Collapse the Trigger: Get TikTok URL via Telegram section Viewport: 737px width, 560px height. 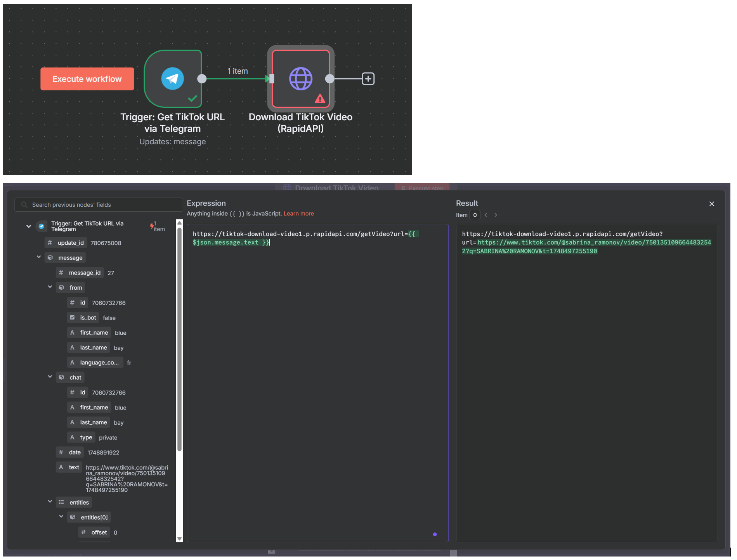coord(29,226)
